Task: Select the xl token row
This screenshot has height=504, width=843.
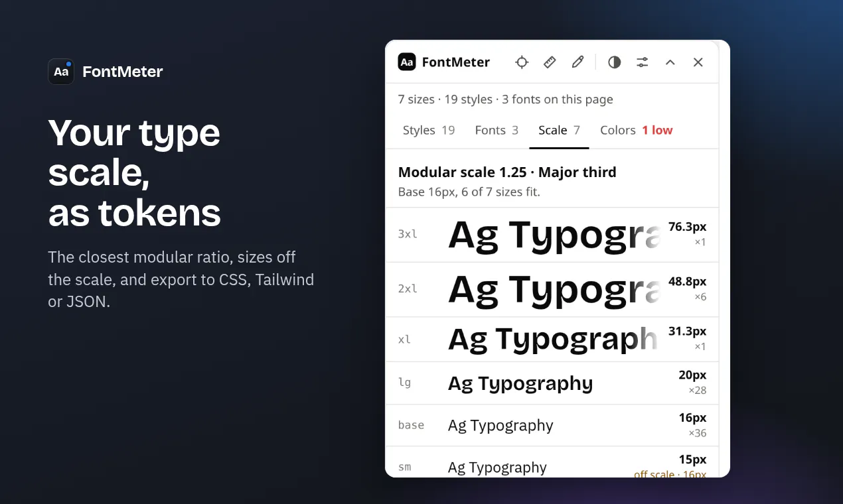Action: tap(552, 340)
